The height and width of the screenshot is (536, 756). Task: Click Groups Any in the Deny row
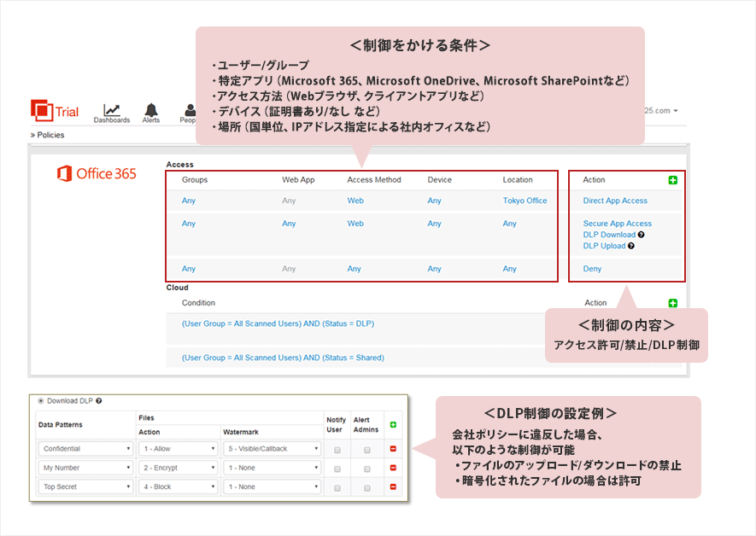click(x=189, y=269)
